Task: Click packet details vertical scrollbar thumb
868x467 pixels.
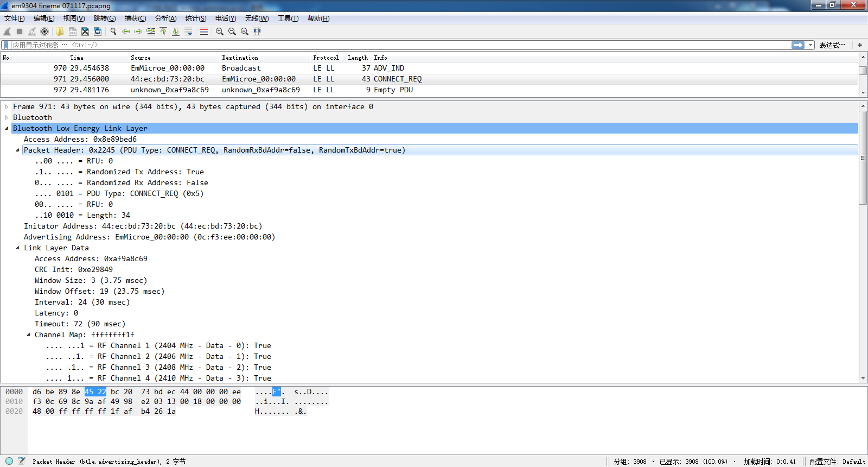Action: [x=863, y=157]
